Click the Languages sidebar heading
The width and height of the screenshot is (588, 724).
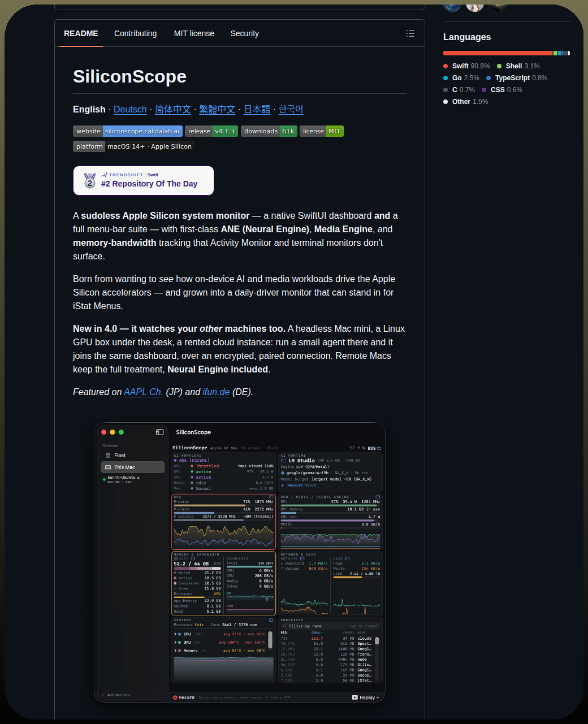pyautogui.click(x=467, y=37)
